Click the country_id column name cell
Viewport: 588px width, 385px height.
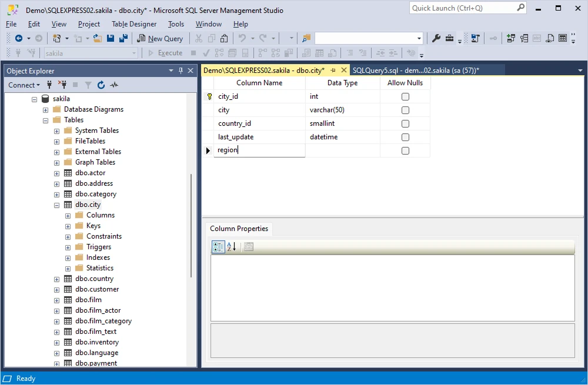(x=259, y=123)
